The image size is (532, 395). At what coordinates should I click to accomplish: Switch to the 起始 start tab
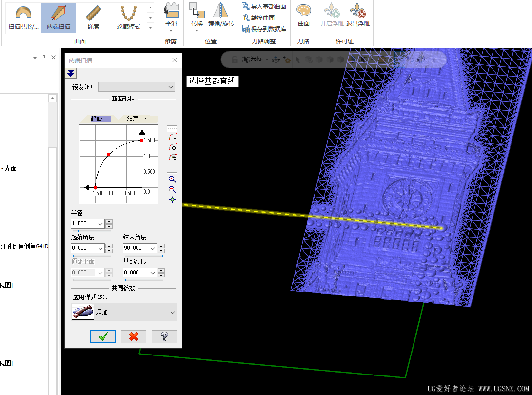97,118
